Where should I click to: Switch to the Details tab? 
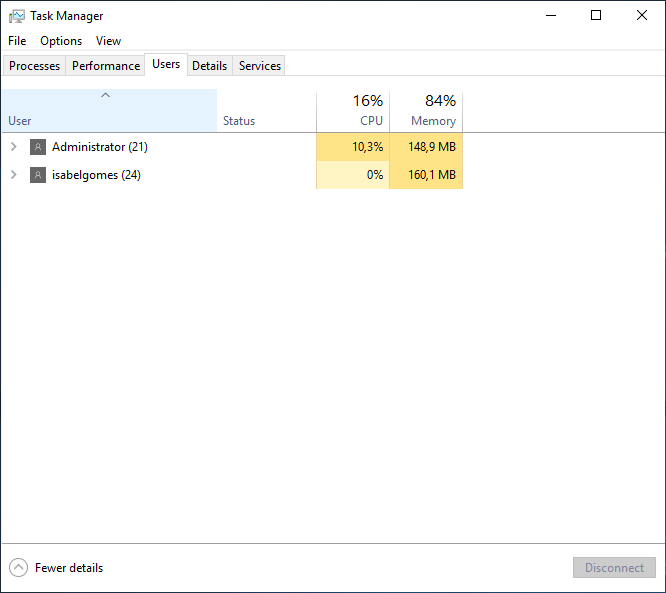pyautogui.click(x=210, y=66)
